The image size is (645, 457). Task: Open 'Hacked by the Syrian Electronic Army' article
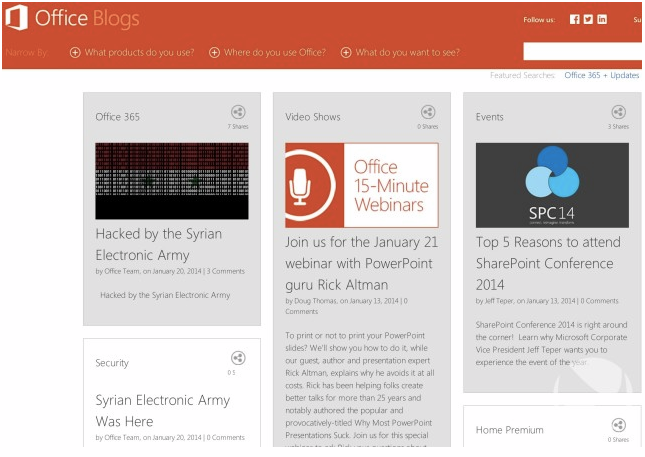tap(158, 244)
